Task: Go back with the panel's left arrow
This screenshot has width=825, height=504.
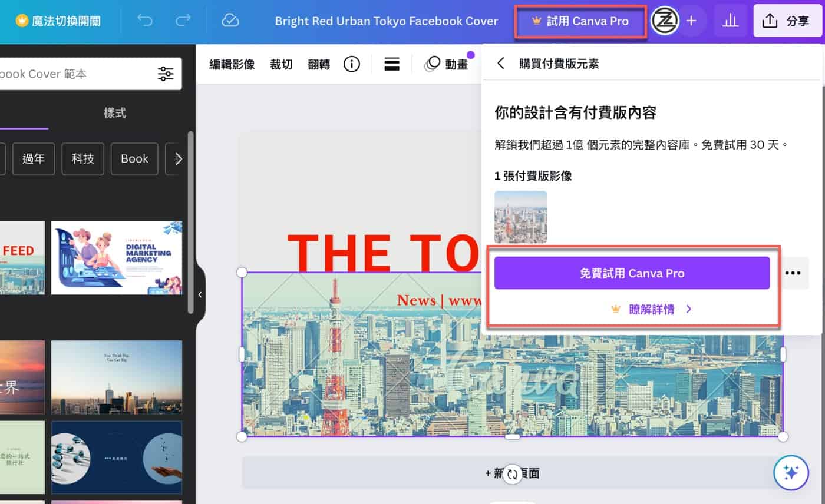Action: point(501,64)
